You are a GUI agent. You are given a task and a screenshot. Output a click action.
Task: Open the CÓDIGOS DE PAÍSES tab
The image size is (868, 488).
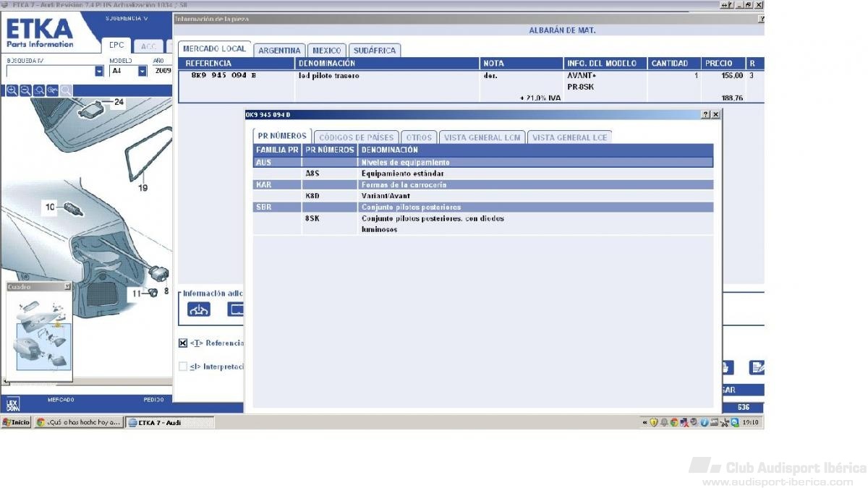357,137
